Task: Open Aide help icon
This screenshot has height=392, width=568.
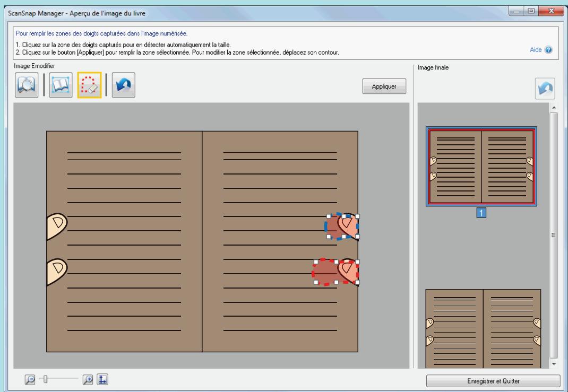Action: pos(548,50)
